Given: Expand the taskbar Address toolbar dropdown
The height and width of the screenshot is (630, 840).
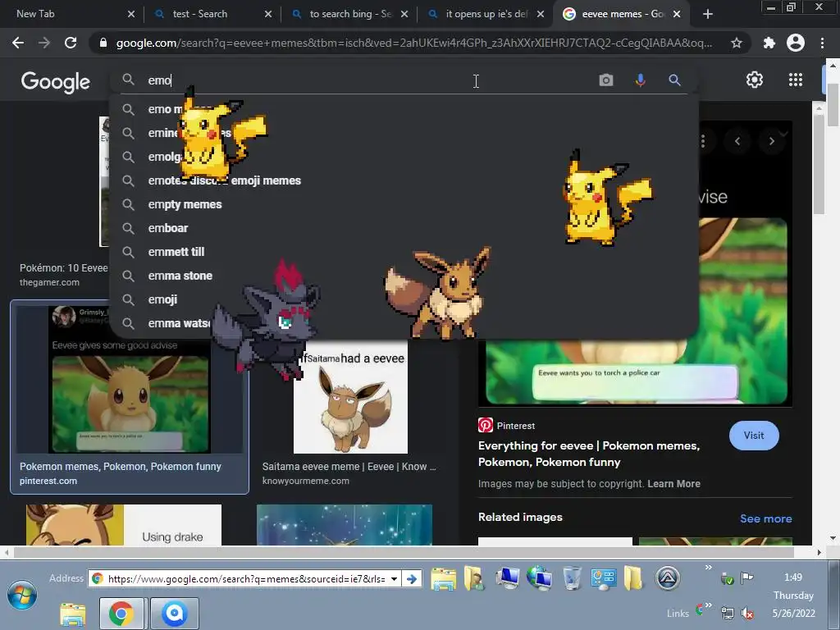Looking at the screenshot, I should click(395, 578).
